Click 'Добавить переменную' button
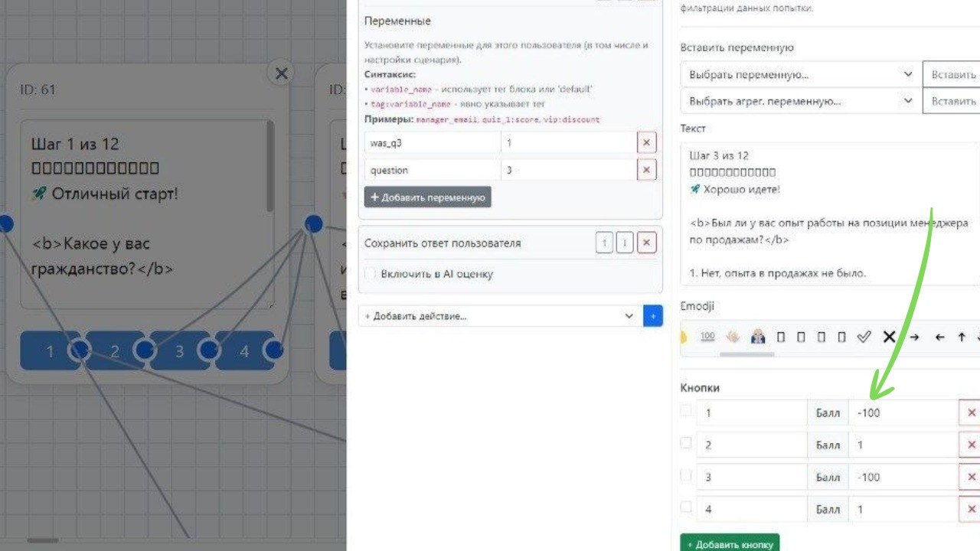The height and width of the screenshot is (551, 980). pos(428,197)
